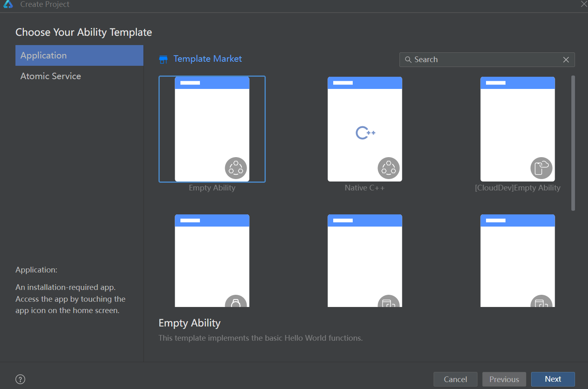
Task: Click the 'Empty Ability' label under first card
Action: 212,188
